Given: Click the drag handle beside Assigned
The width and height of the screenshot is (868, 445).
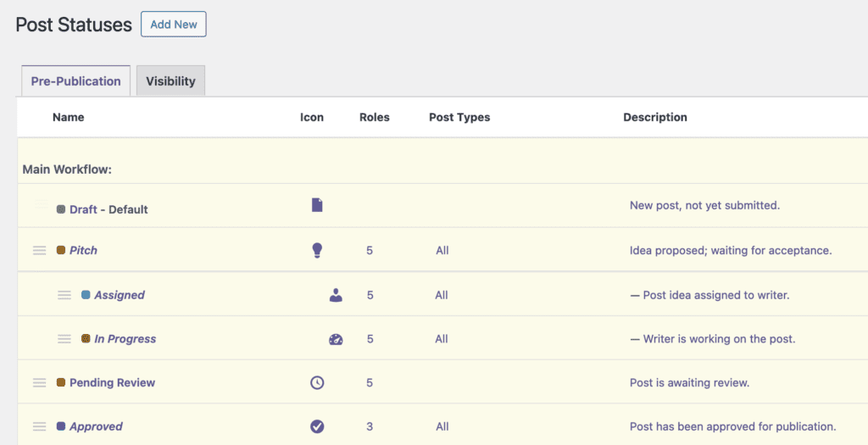Looking at the screenshot, I should [64, 295].
